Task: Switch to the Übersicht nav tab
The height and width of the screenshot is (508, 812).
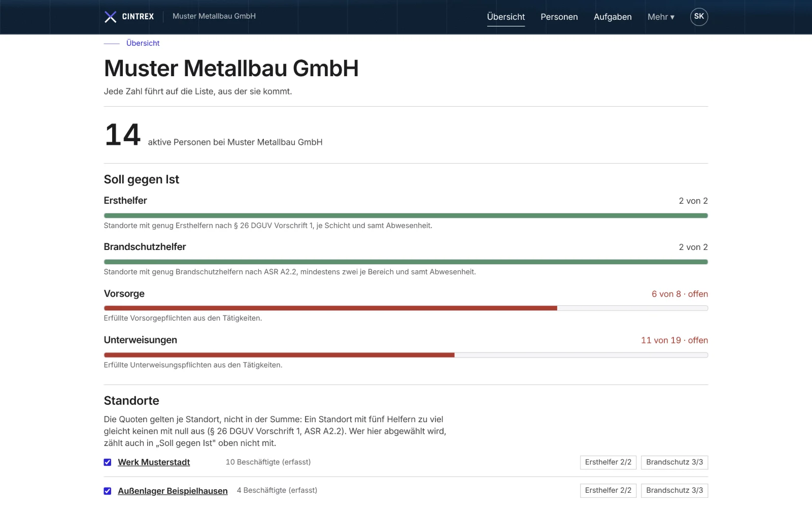Action: [x=506, y=17]
